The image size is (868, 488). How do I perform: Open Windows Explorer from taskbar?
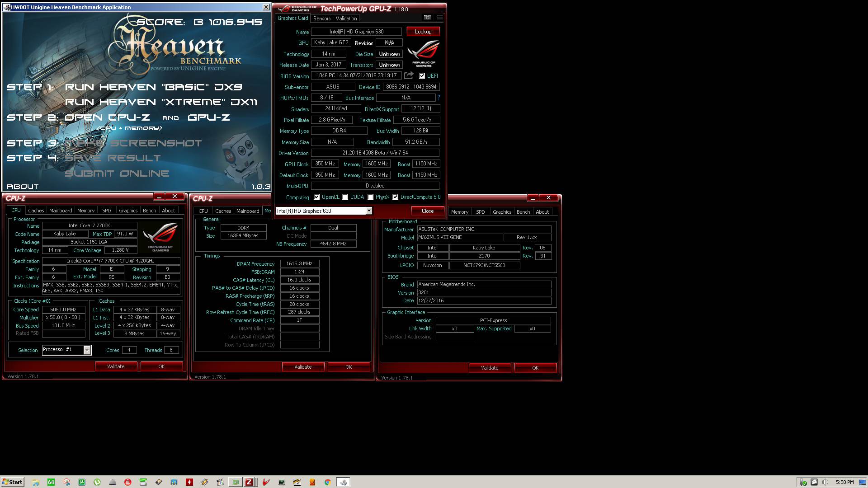36,482
